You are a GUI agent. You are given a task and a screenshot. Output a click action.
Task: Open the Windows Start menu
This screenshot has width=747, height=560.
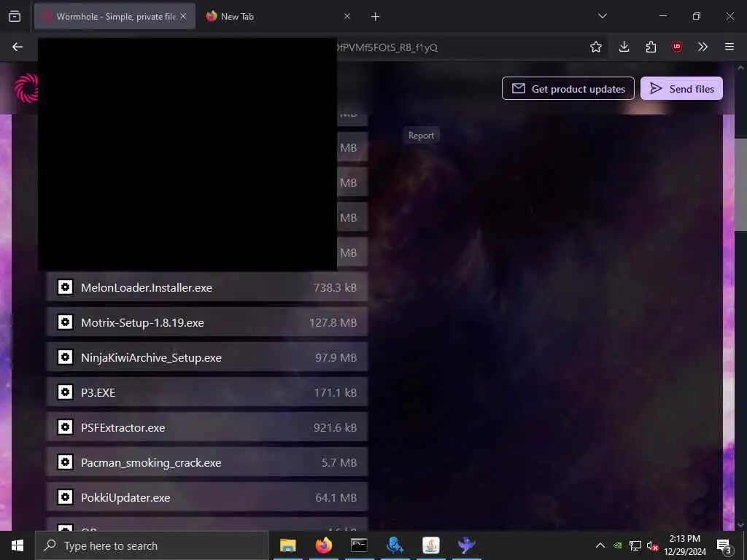click(x=18, y=545)
